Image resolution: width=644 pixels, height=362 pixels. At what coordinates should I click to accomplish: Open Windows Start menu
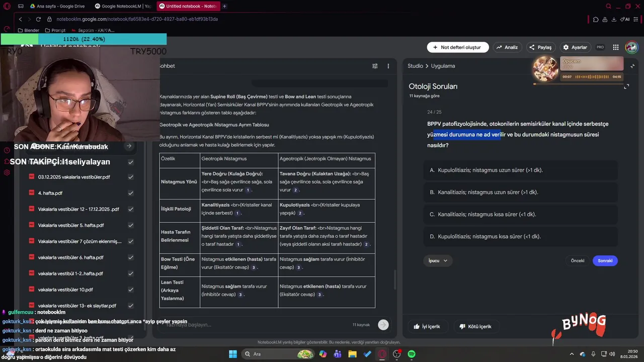(x=233, y=354)
